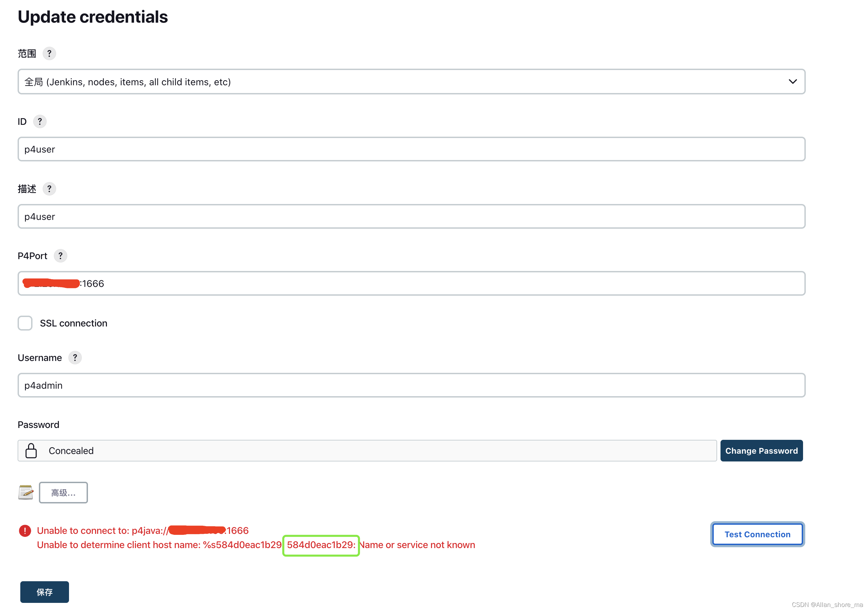This screenshot has width=868, height=611.
Task: Open the 全局 scope dropdown
Action: 411,82
